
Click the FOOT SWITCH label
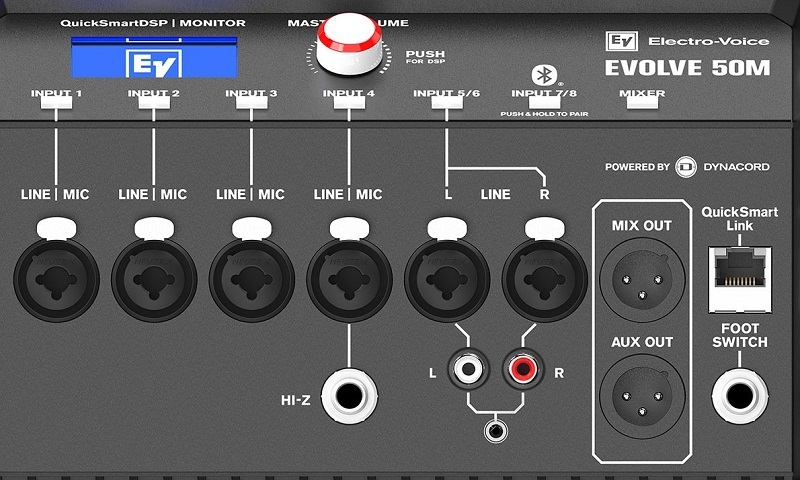point(740,335)
